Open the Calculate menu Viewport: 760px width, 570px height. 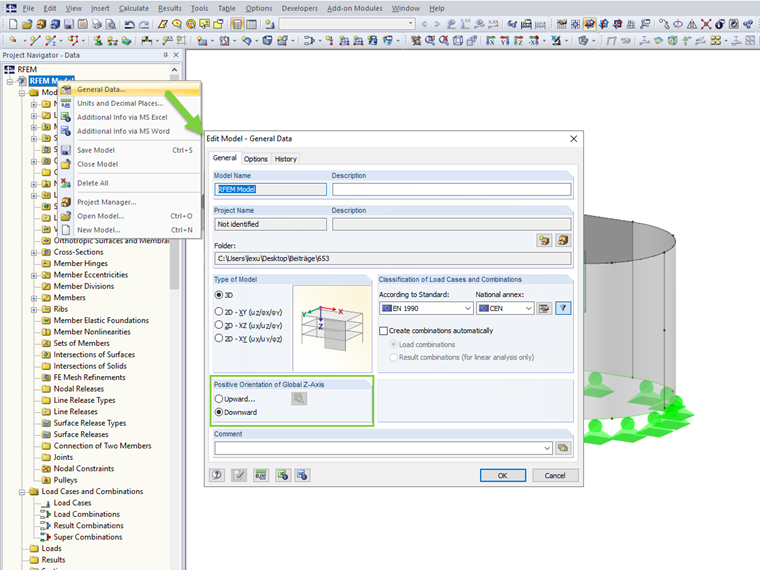(134, 8)
